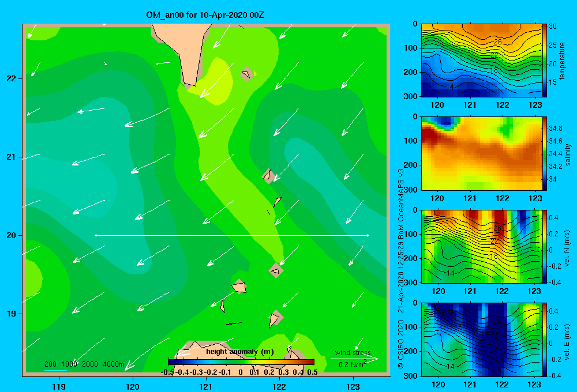Click the 'vel. E (m/s)' colorbar label
This screenshot has width=577, height=392.
pos(567,341)
